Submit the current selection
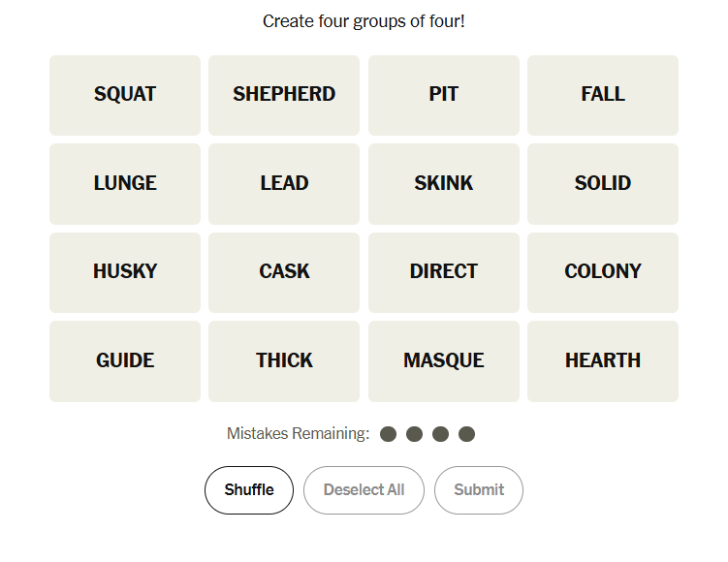This screenshot has height=562, width=728. [479, 490]
